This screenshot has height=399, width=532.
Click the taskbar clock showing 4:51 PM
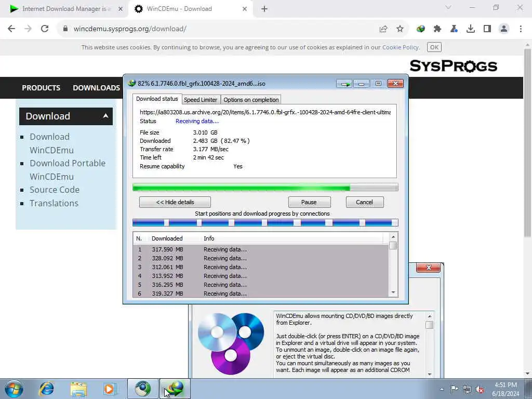[506, 389]
